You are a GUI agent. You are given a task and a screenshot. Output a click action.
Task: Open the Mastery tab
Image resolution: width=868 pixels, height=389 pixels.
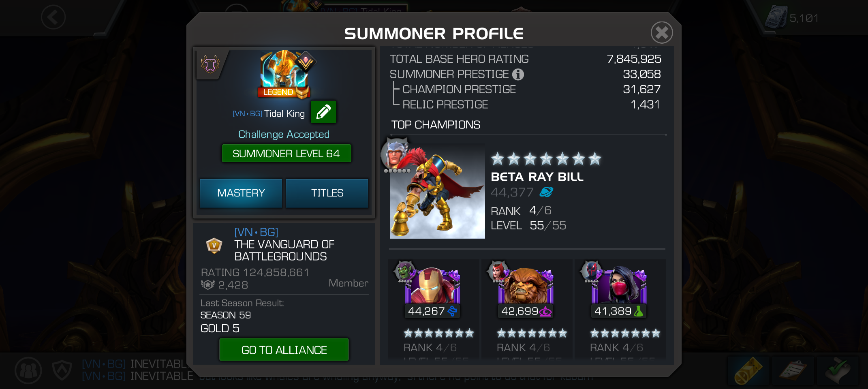pos(241,193)
